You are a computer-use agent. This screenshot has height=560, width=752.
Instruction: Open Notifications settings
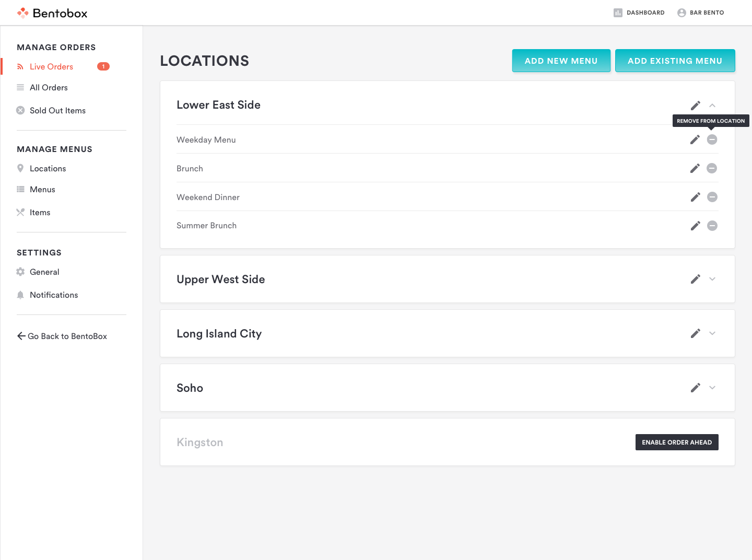coord(54,295)
